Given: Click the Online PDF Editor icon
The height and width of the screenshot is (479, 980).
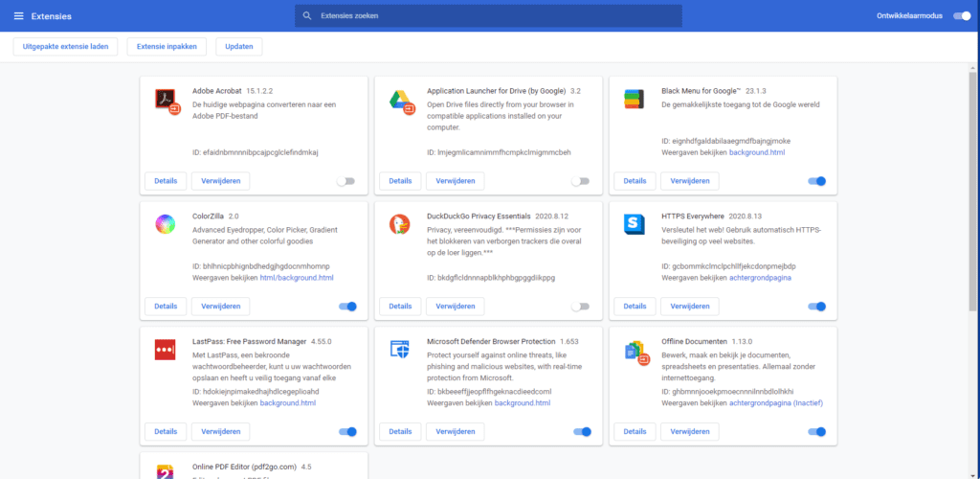Looking at the screenshot, I should point(165,472).
